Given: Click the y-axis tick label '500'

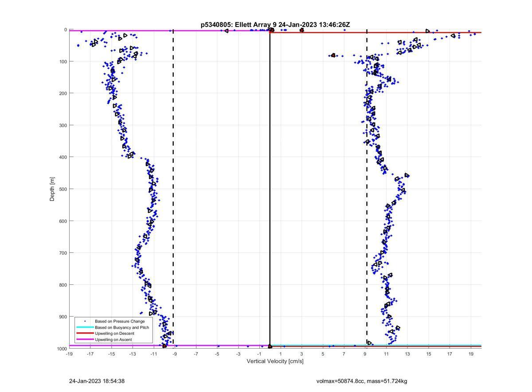Looking at the screenshot, I should pos(63,189).
